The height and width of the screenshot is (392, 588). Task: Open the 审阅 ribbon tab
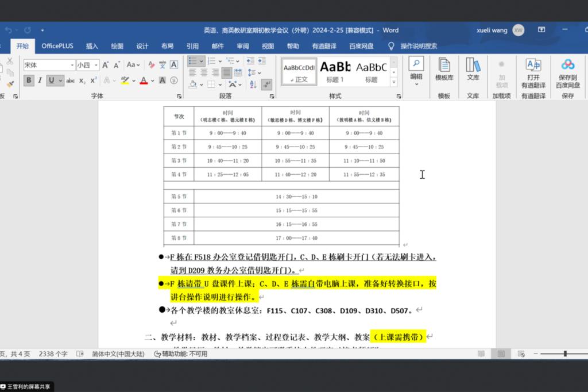coord(243,46)
